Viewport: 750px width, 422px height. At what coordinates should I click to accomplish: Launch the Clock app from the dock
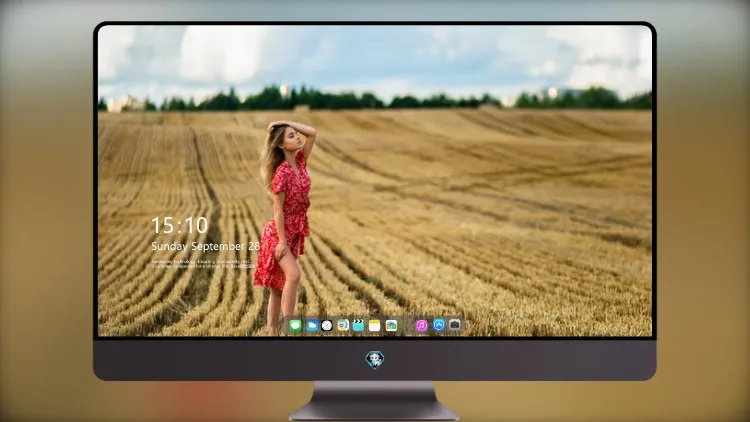327,326
